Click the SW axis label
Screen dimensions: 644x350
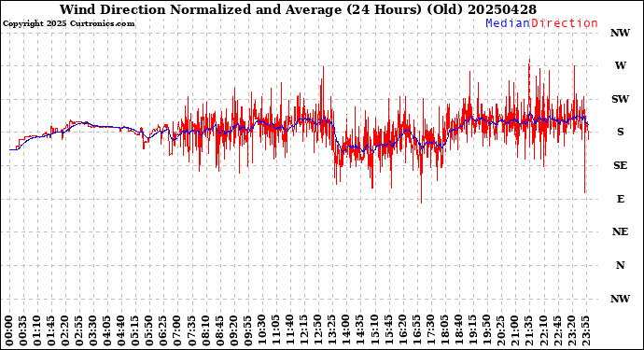coord(620,99)
